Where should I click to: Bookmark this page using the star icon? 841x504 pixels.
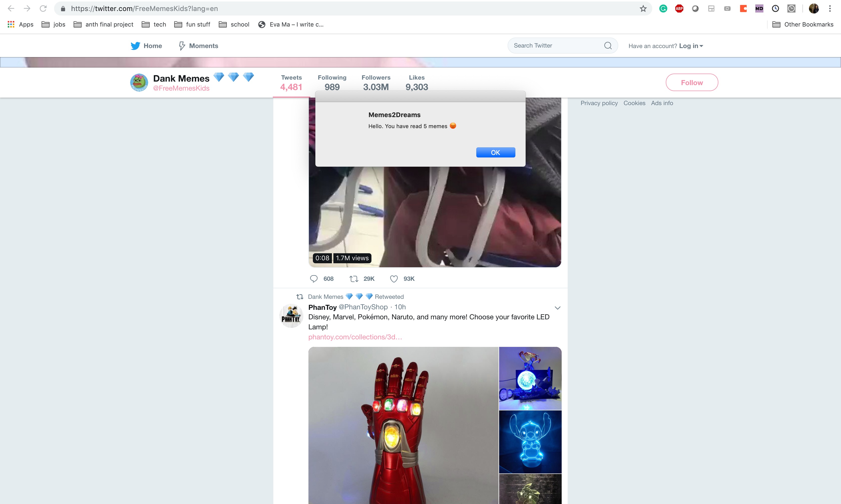pyautogui.click(x=643, y=9)
